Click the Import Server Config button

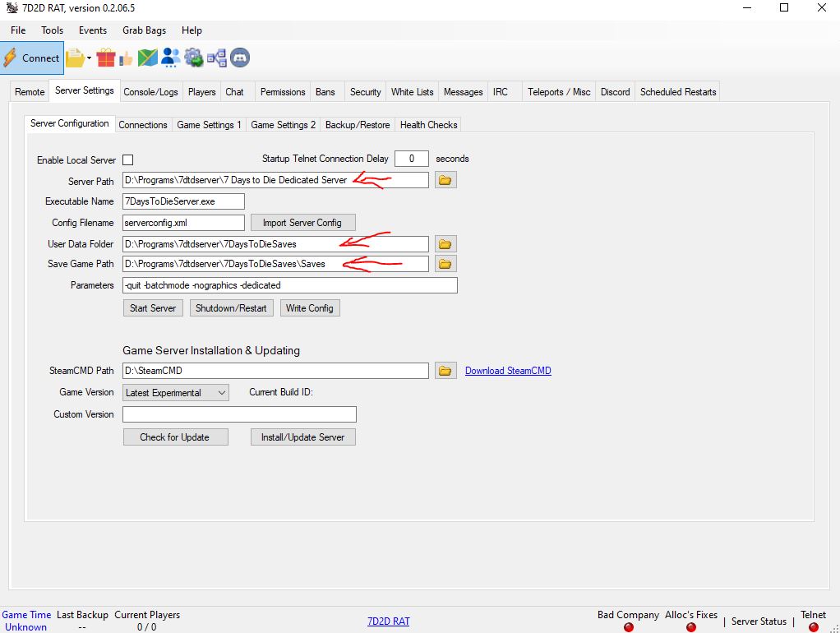302,223
